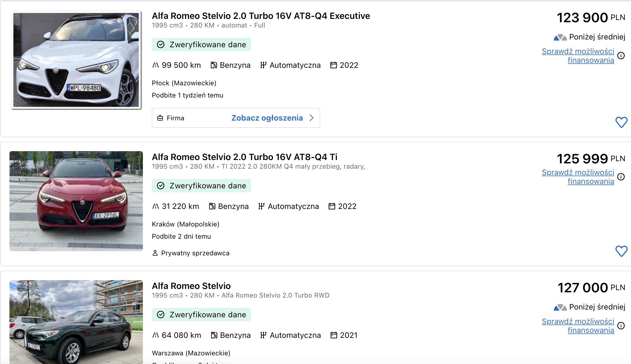Click verified checkmark icon on Ti listing
This screenshot has width=631, height=364.
click(x=161, y=186)
